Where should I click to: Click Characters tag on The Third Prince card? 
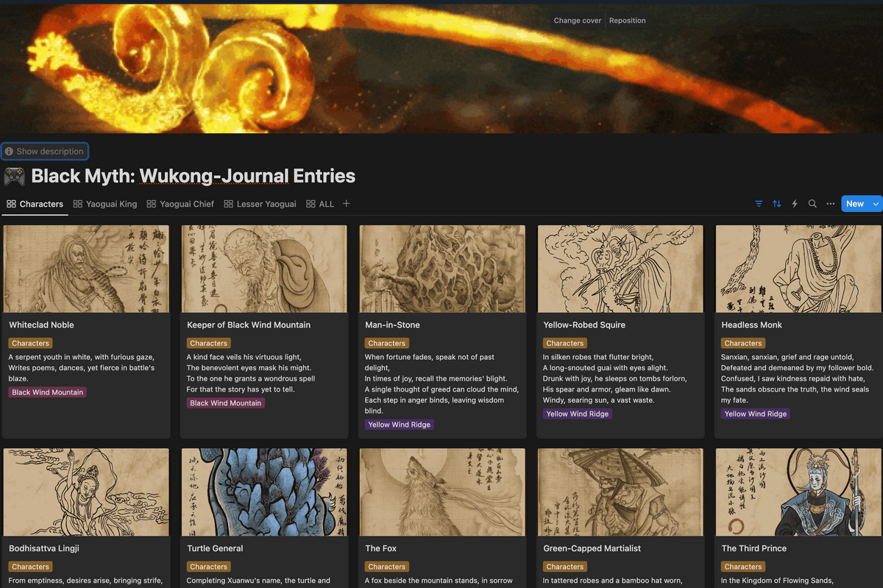pyautogui.click(x=743, y=567)
